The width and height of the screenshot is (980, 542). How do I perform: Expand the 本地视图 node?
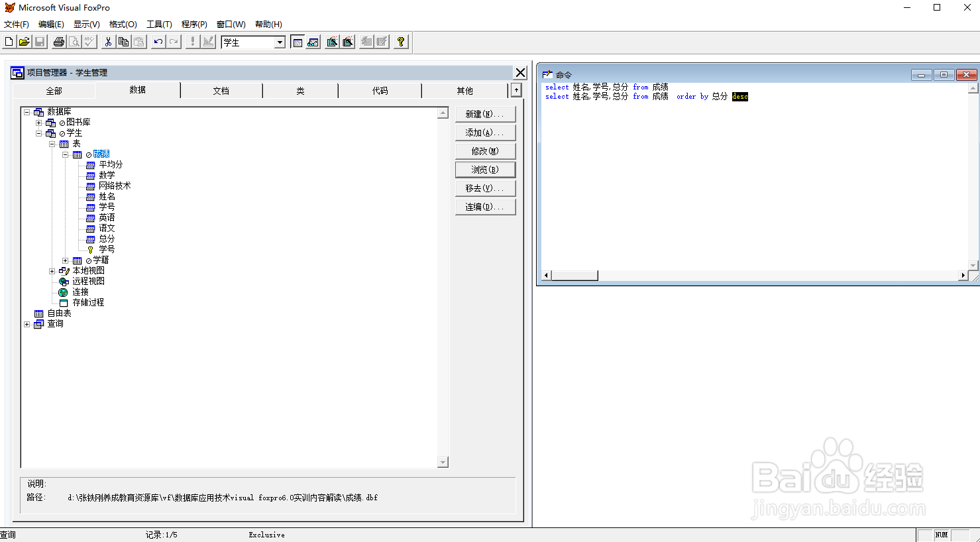point(52,271)
